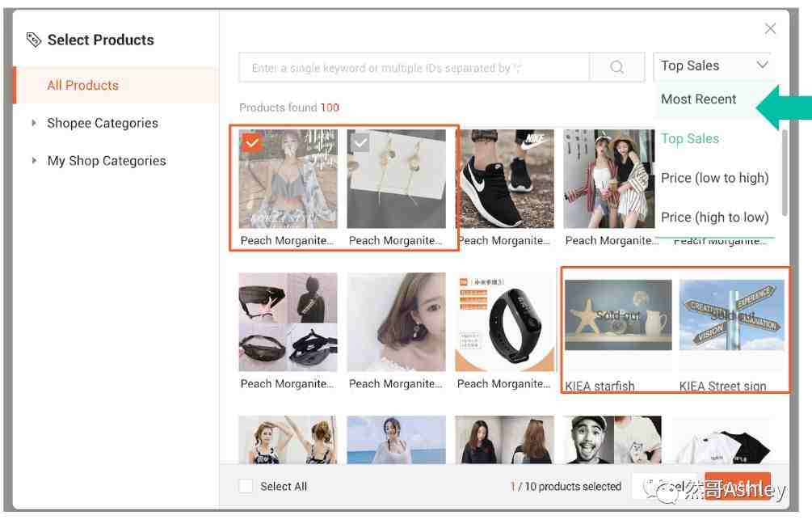Open Shopee Categories label
The height and width of the screenshot is (528, 812).
pos(103,124)
